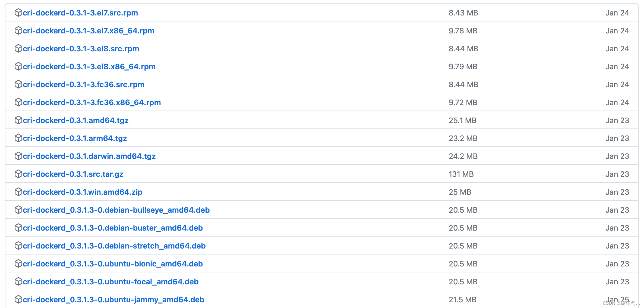This screenshot has height=308, width=644.
Task: Click package icon beside cri-dockerd-0.3.1.darwin.amd64.tgz
Action: click(18, 156)
